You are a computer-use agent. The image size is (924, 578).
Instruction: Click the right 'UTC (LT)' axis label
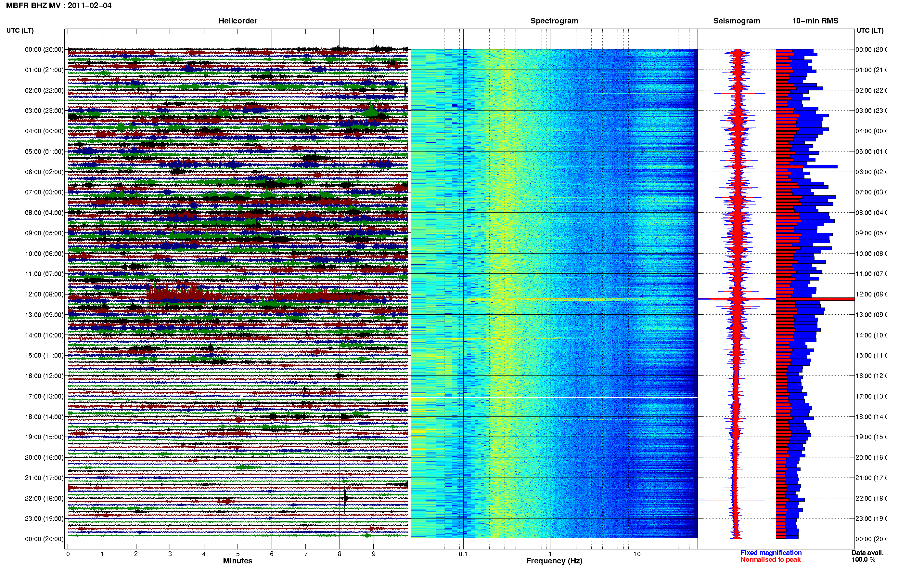tap(870, 31)
